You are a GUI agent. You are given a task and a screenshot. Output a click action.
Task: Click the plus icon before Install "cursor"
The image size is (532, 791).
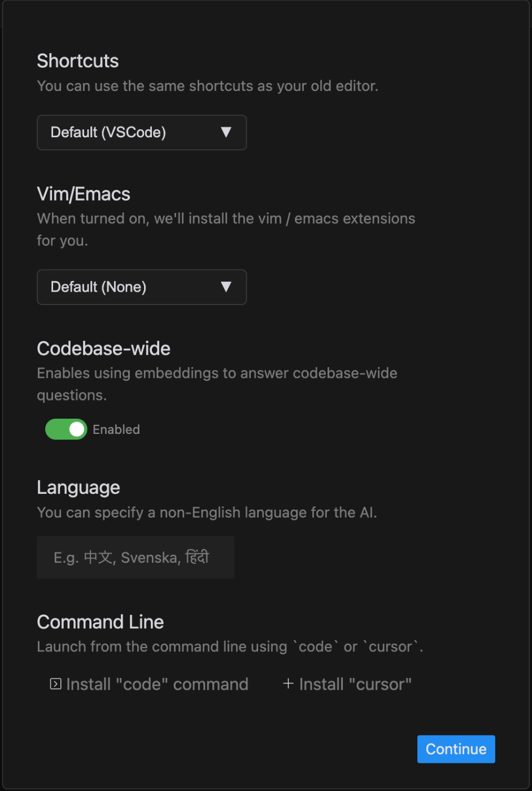[x=288, y=684]
